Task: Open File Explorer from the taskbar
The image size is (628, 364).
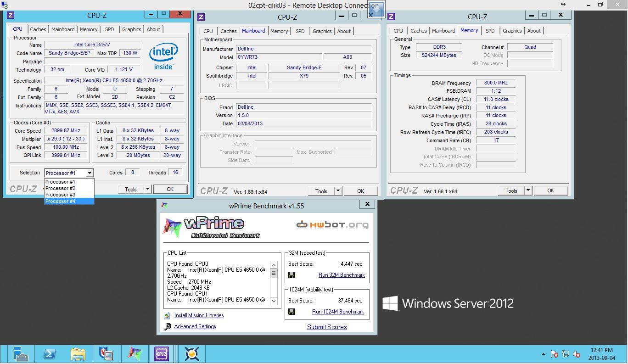Action: pyautogui.click(x=78, y=354)
